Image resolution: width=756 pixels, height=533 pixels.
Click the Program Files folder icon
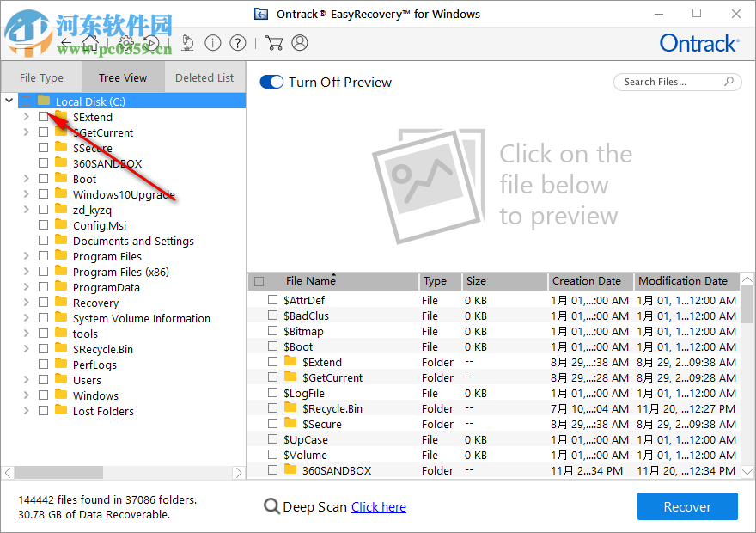[x=61, y=255]
